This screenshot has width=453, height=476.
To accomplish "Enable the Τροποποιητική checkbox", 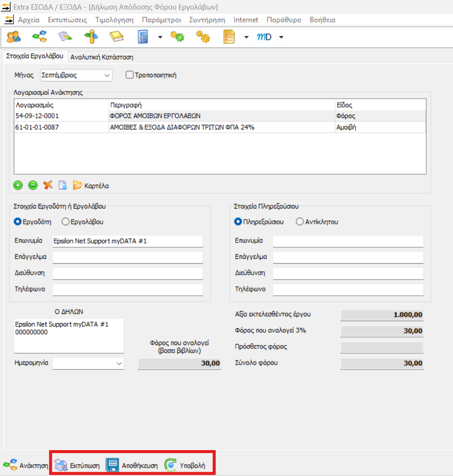I will (129, 75).
